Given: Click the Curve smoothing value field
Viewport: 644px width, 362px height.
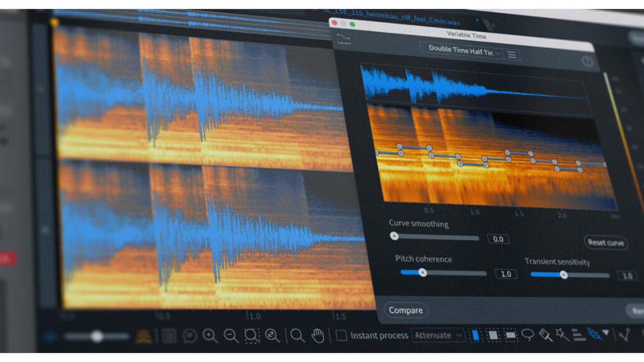Looking at the screenshot, I should coord(498,239).
